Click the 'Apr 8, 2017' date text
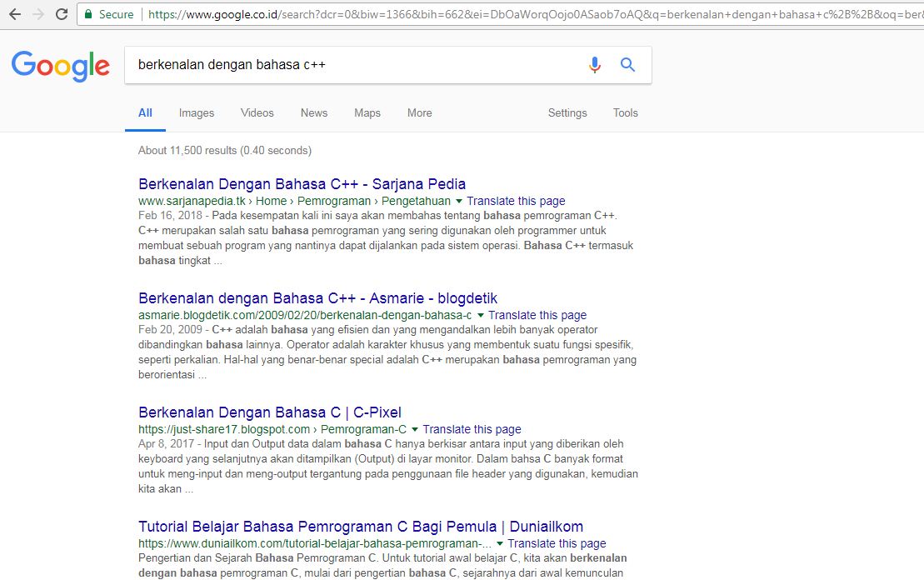This screenshot has width=924, height=580. tap(166, 444)
